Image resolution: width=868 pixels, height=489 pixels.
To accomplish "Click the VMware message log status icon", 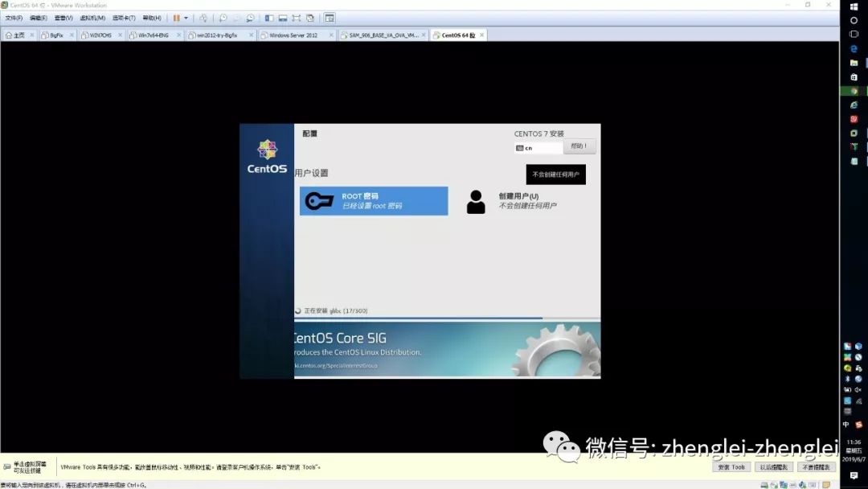I will (826, 485).
